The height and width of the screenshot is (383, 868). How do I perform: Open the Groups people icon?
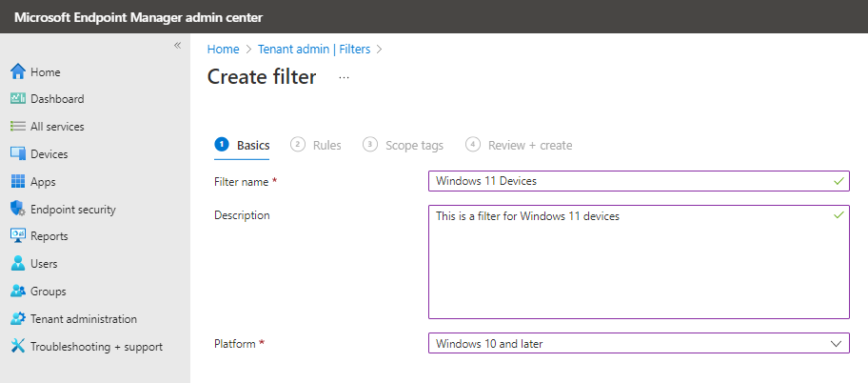coord(18,291)
